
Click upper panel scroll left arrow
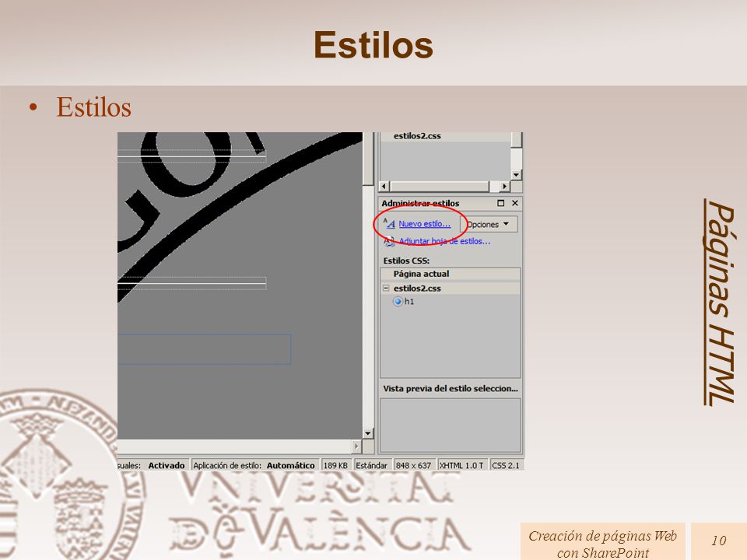click(x=384, y=187)
